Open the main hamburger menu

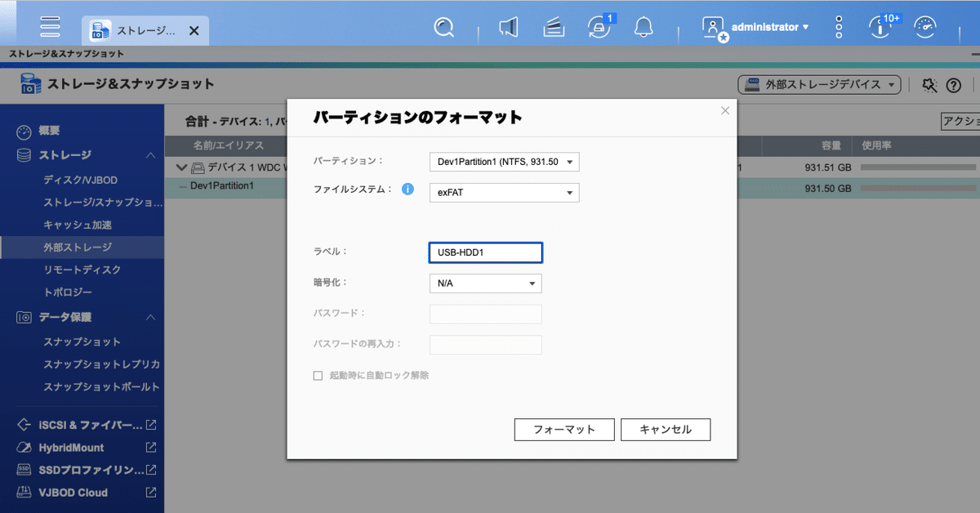point(51,27)
